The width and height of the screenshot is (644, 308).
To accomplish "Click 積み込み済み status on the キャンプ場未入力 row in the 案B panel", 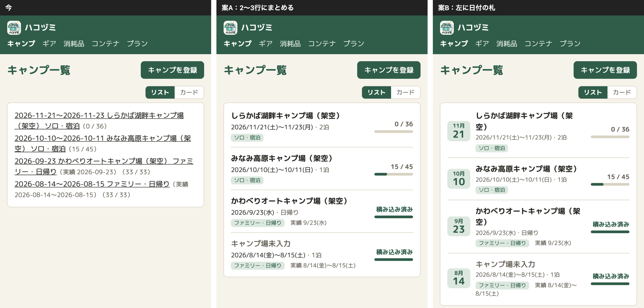I will pyautogui.click(x=611, y=277).
